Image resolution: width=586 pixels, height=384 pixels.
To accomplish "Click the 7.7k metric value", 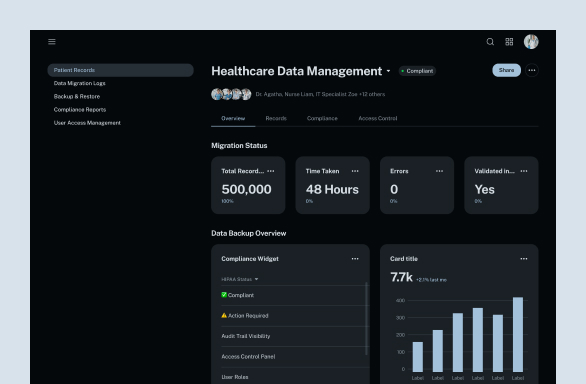I will 401,277.
